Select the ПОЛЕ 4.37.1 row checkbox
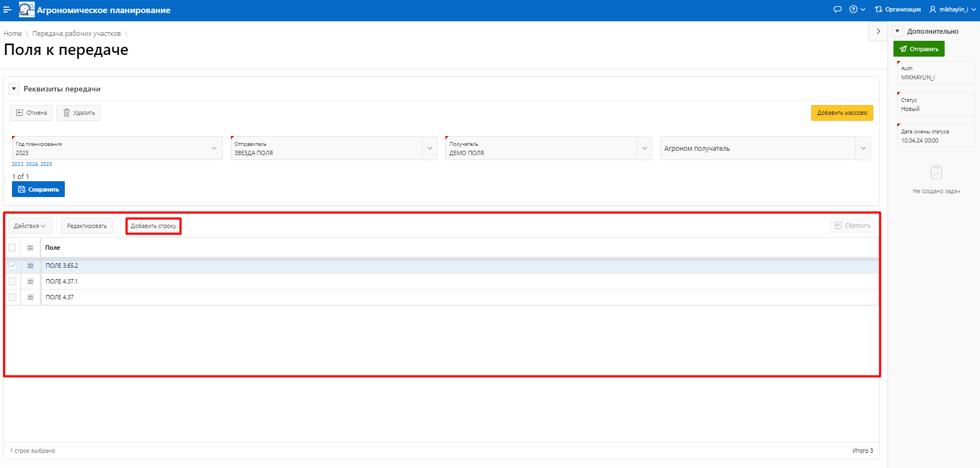 tap(13, 281)
